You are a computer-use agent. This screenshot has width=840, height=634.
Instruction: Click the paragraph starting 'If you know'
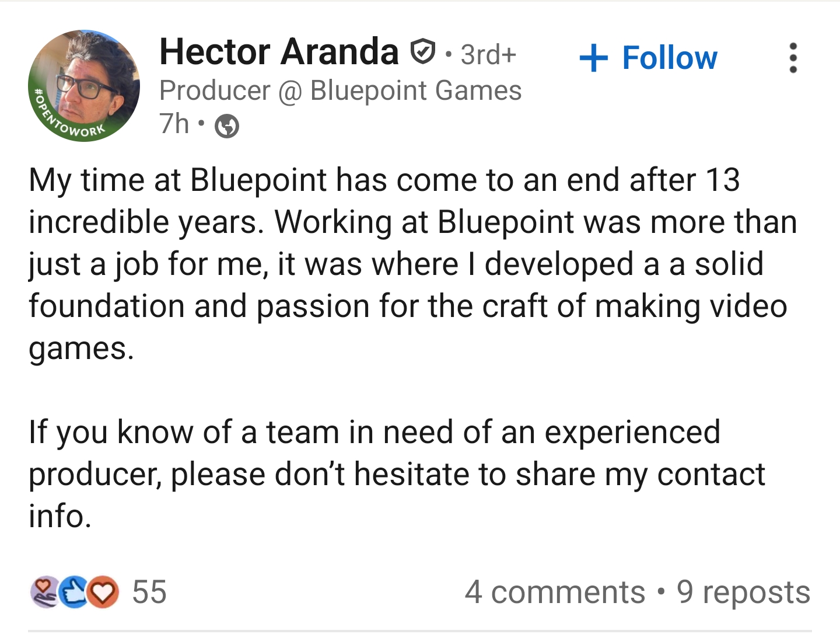click(x=397, y=473)
